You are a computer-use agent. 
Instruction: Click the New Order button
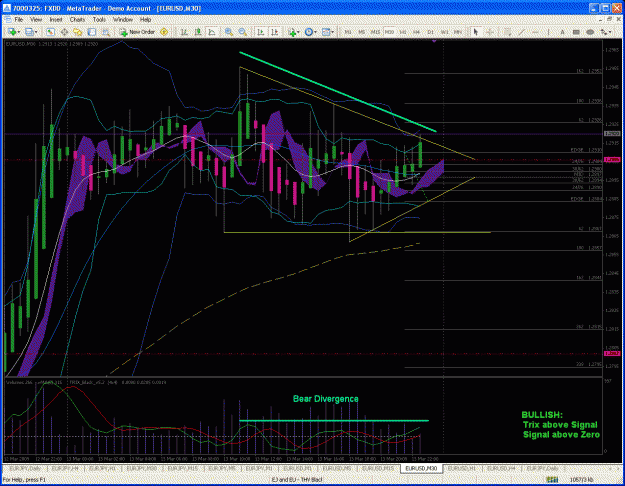click(137, 32)
